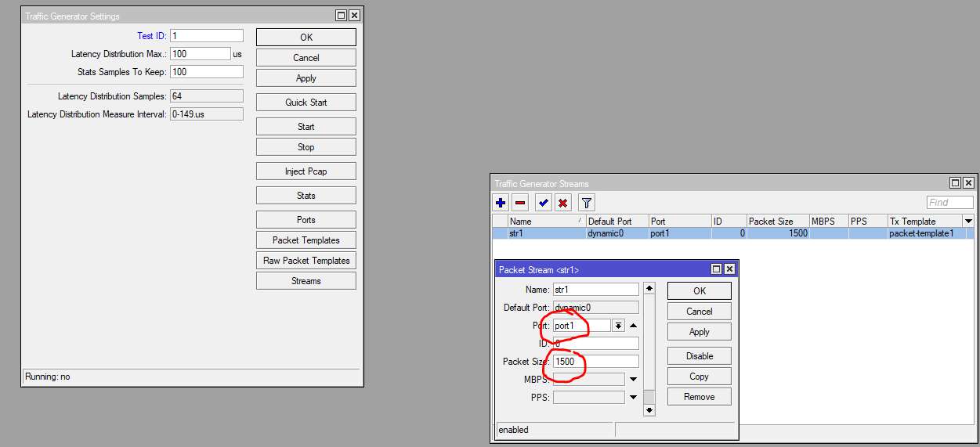This screenshot has width=980, height=447.
Task: Close Packet Stream str1 dialog
Action: (729, 269)
